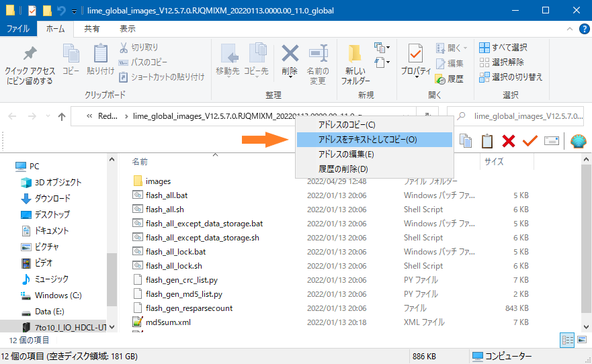Image resolution: width=592 pixels, height=364 pixels.
Task: Open the Recent locations dropdown arrow
Action: point(48,116)
